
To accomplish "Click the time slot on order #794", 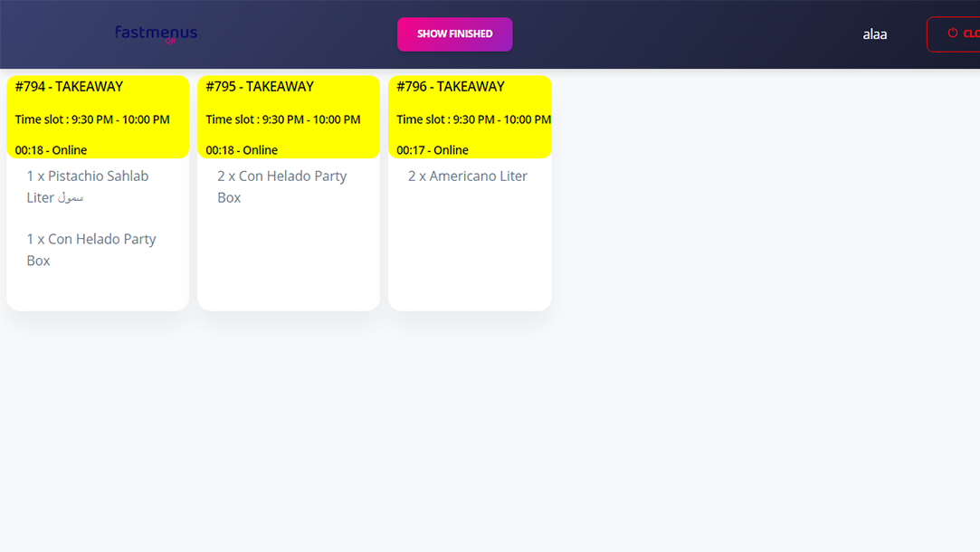I will [92, 119].
